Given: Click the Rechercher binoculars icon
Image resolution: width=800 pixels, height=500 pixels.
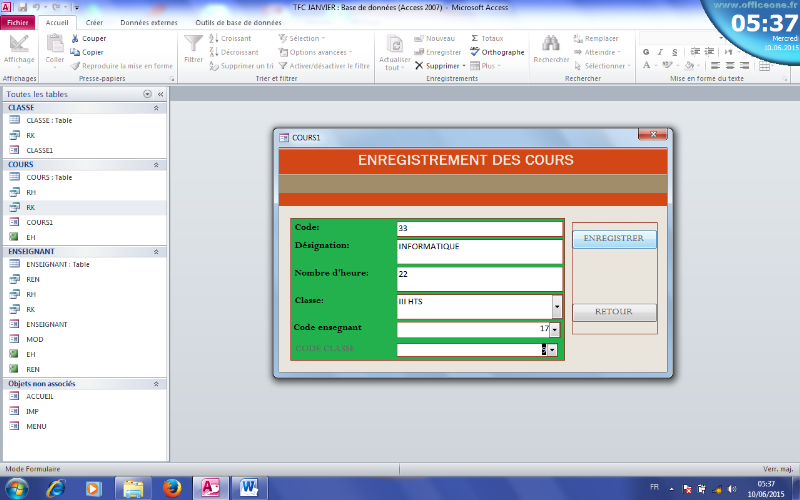Looking at the screenshot, I should coord(550,44).
